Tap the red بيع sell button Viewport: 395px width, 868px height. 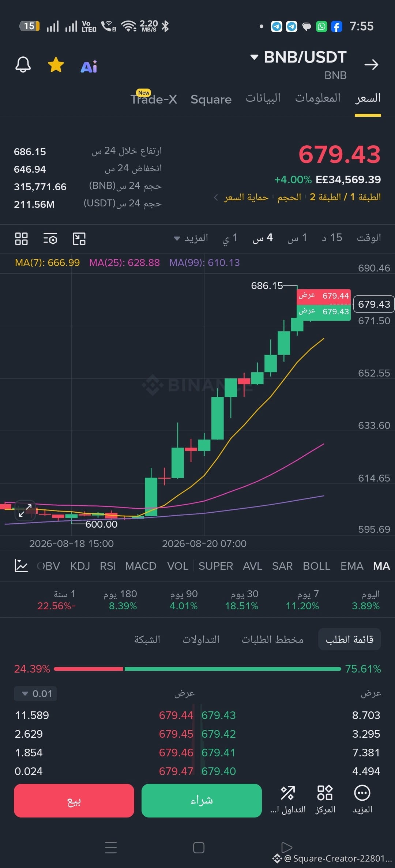(x=74, y=801)
